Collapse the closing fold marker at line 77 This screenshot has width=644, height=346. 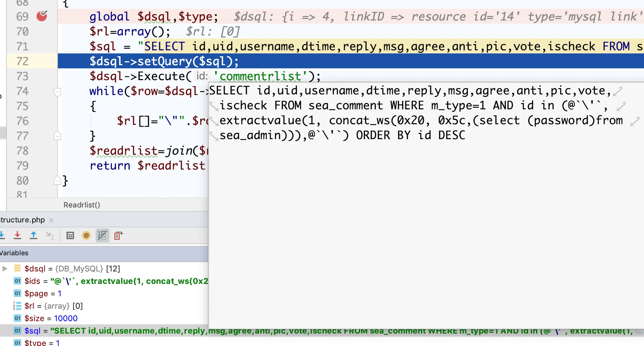(x=57, y=136)
